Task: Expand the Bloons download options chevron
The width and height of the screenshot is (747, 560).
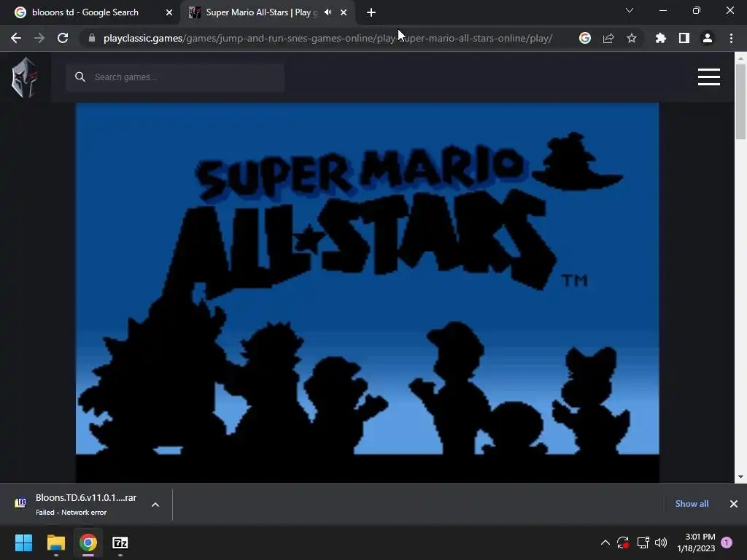Action: click(x=155, y=505)
